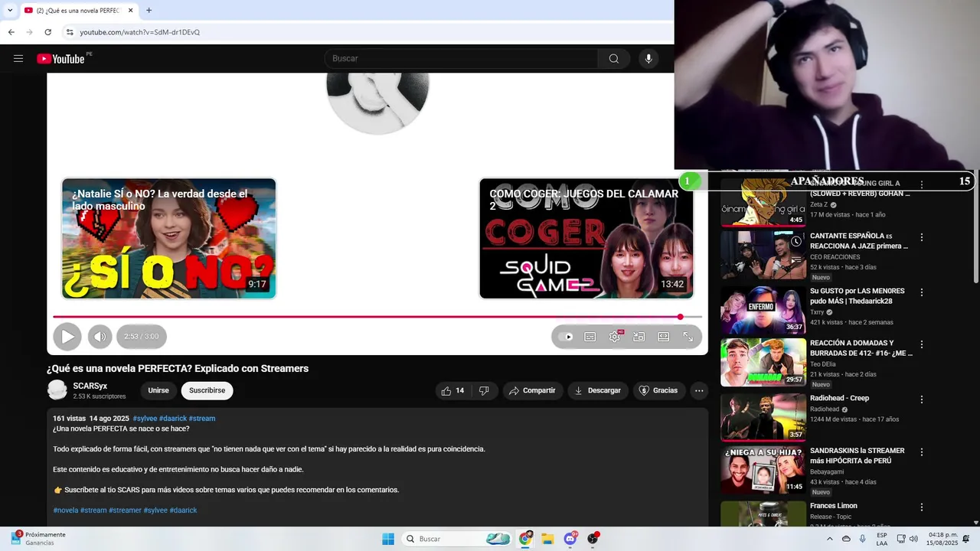Open 'SANDRASKINS la STREAMER' suggested video title
Screen dimensions: 980x551
(x=857, y=455)
